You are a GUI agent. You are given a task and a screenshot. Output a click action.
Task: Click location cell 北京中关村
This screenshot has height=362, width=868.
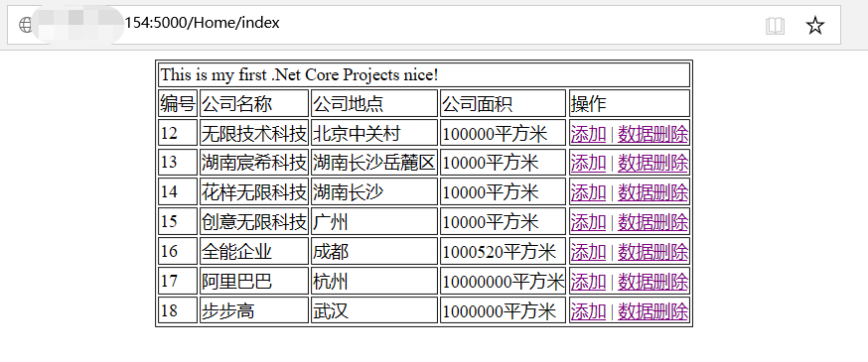(374, 133)
